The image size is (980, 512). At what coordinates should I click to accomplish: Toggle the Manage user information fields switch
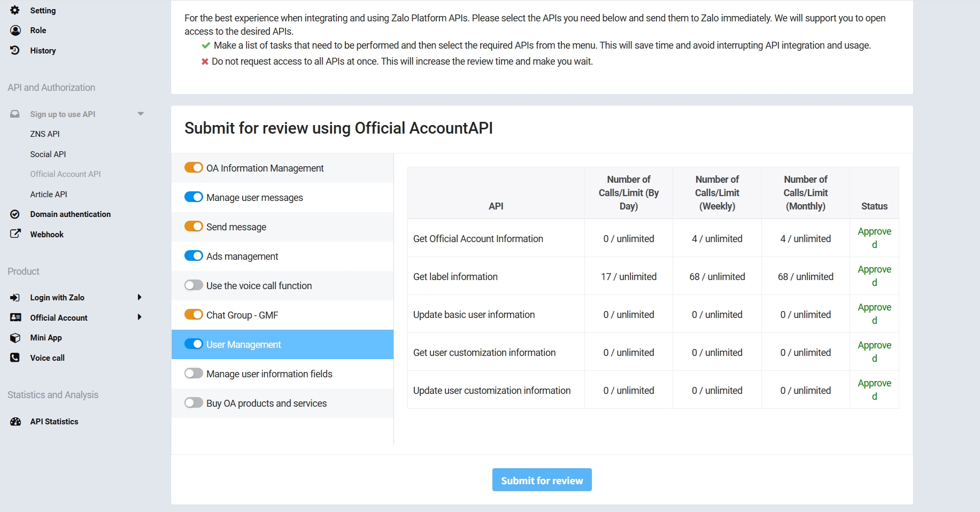click(x=194, y=374)
